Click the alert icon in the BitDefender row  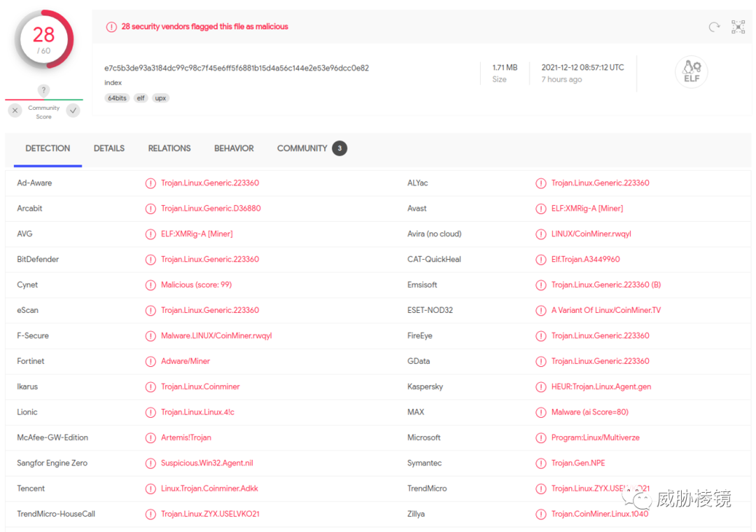(150, 260)
